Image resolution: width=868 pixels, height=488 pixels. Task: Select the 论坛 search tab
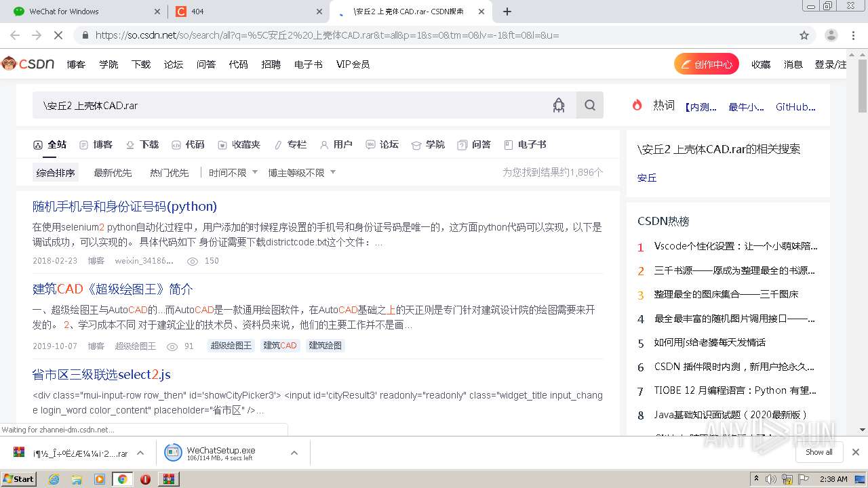[382, 144]
